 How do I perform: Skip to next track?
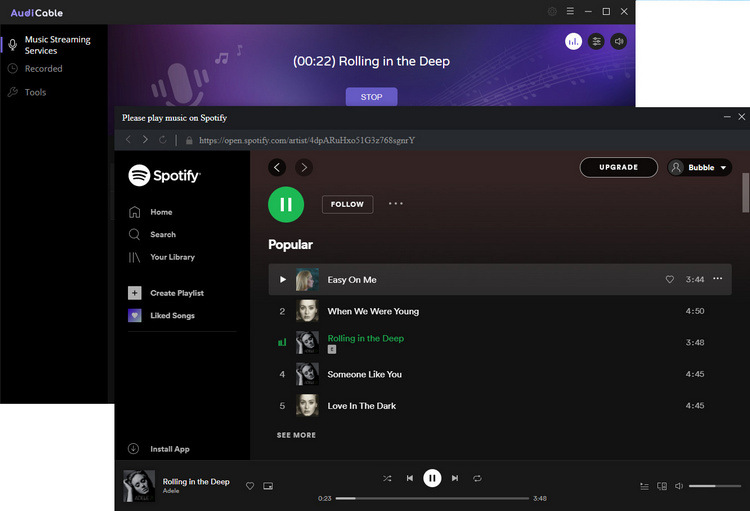pyautogui.click(x=455, y=478)
